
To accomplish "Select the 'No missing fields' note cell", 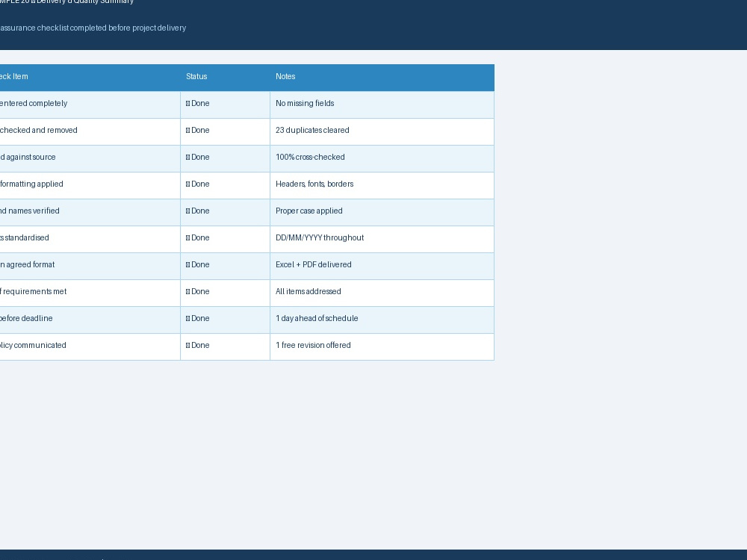I will [x=382, y=105].
